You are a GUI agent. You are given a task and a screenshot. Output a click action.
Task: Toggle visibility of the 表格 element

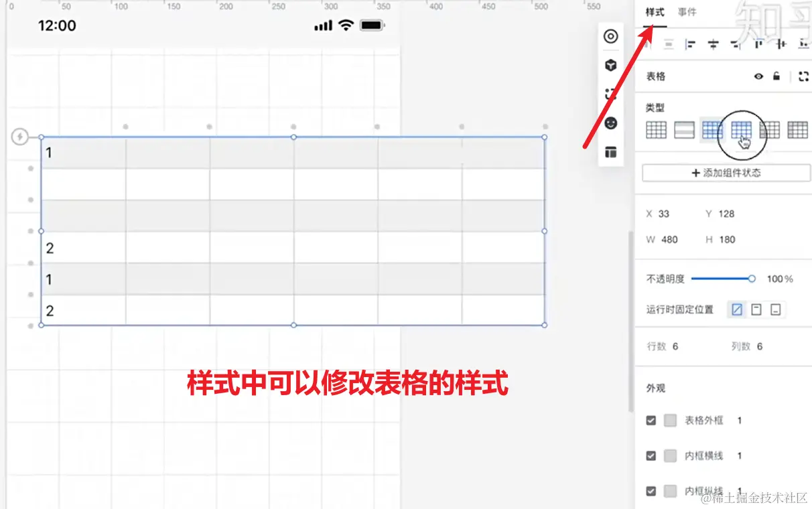click(758, 76)
